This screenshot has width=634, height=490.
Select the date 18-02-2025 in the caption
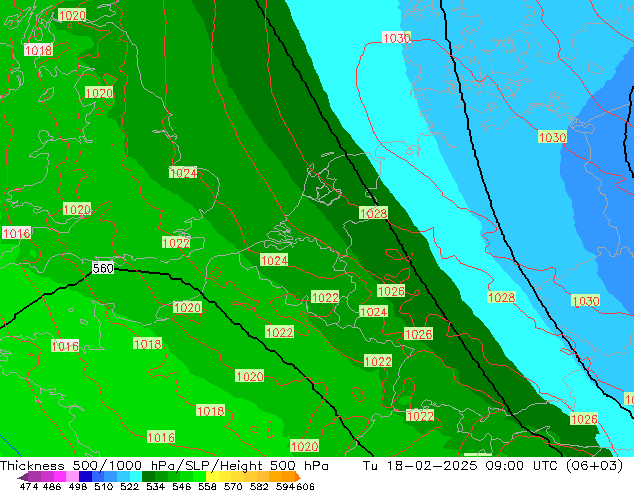tap(432, 466)
